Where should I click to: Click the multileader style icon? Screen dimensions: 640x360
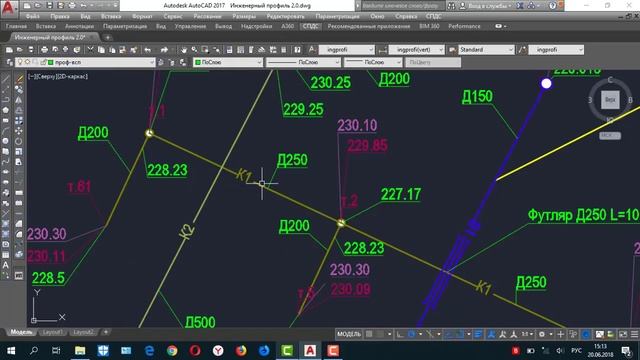point(522,50)
